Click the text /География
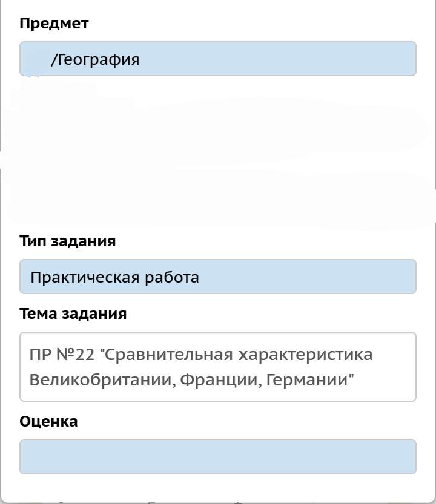This screenshot has width=436, height=504. click(96, 59)
